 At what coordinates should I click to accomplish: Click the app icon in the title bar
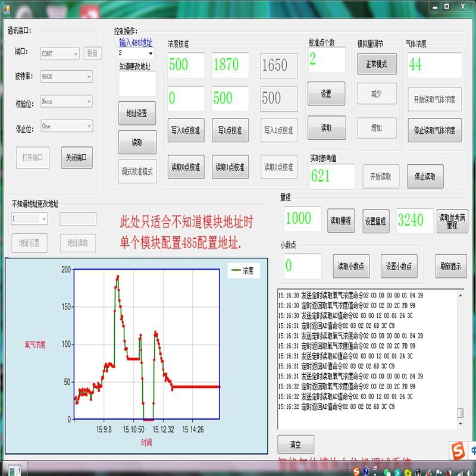(7, 6)
